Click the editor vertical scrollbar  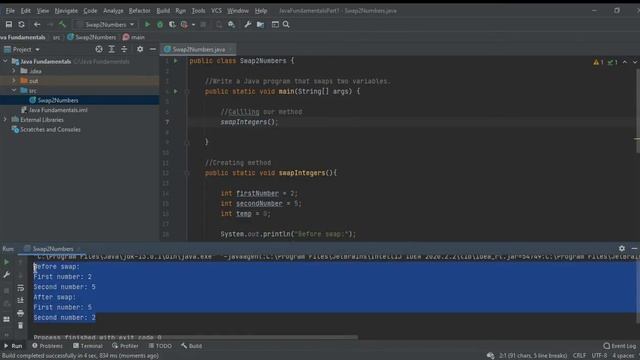coord(638,110)
